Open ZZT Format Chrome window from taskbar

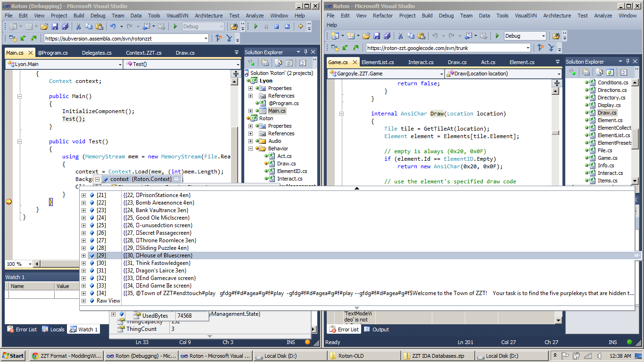[x=66, y=356]
